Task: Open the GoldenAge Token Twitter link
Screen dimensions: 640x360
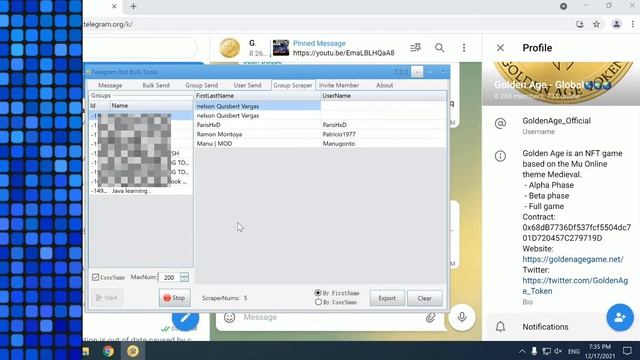Action: (x=575, y=286)
